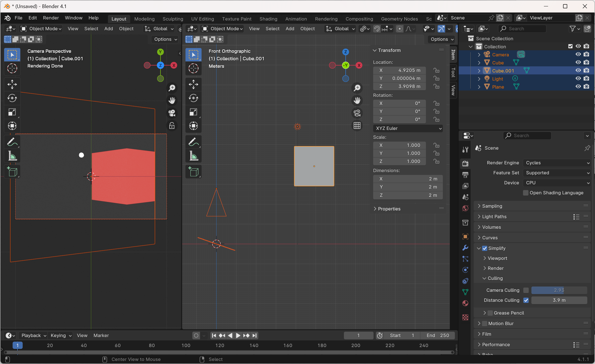
Task: Switch to the Geometry Nodes workspace tab
Action: [x=400, y=19]
